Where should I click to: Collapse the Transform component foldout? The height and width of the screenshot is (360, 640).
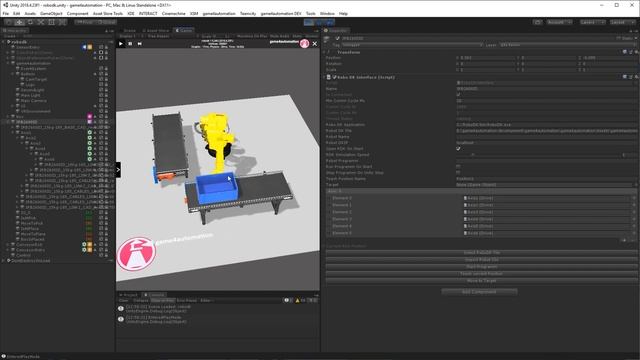(324, 52)
